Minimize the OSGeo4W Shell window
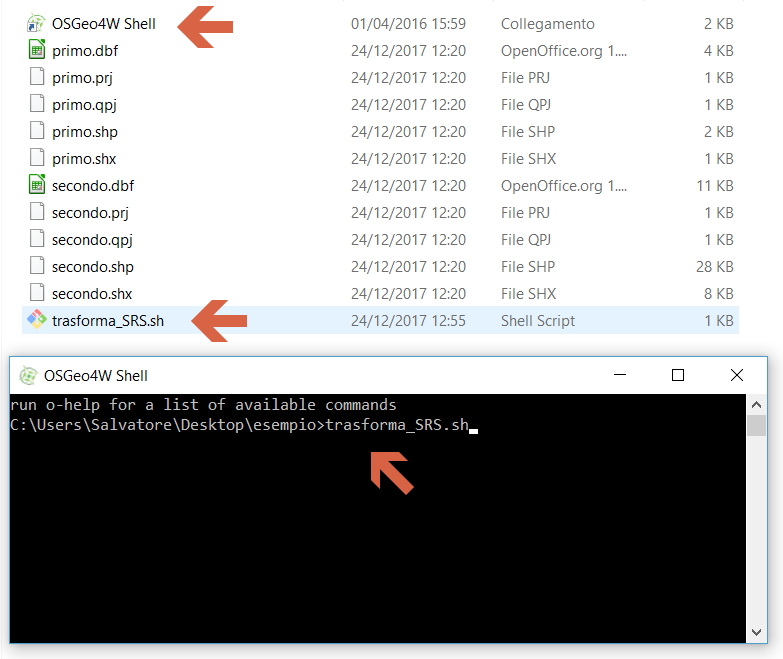 620,375
